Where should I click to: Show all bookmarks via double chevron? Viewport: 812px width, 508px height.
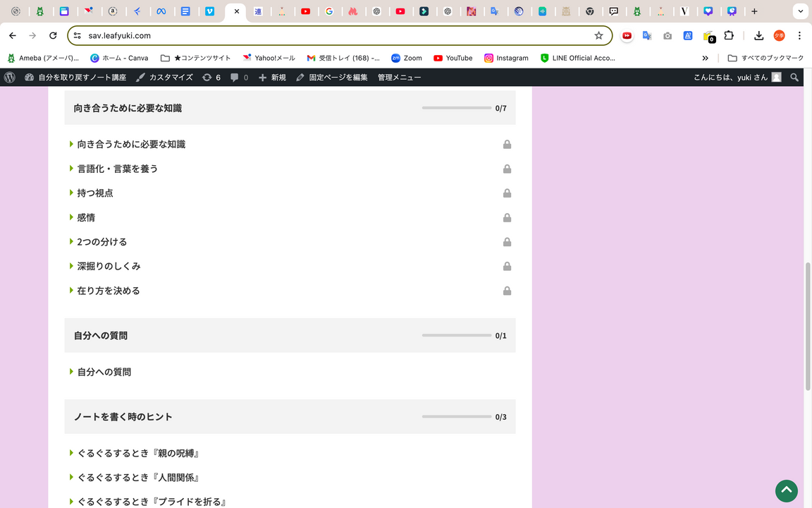[705, 58]
